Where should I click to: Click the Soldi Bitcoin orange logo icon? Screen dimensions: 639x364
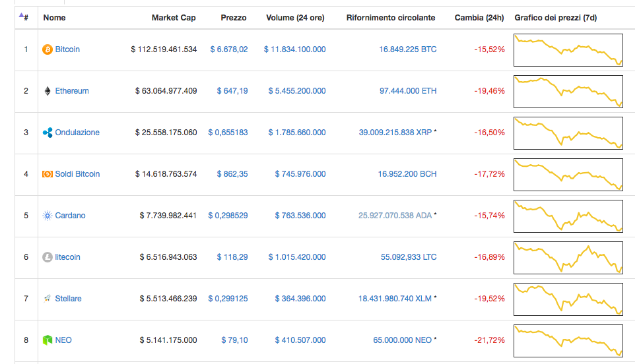(x=48, y=174)
